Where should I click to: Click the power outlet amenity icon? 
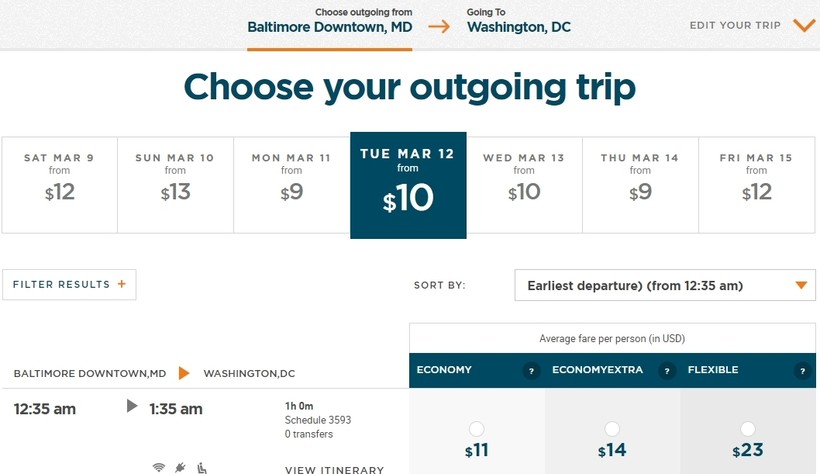pos(180,467)
